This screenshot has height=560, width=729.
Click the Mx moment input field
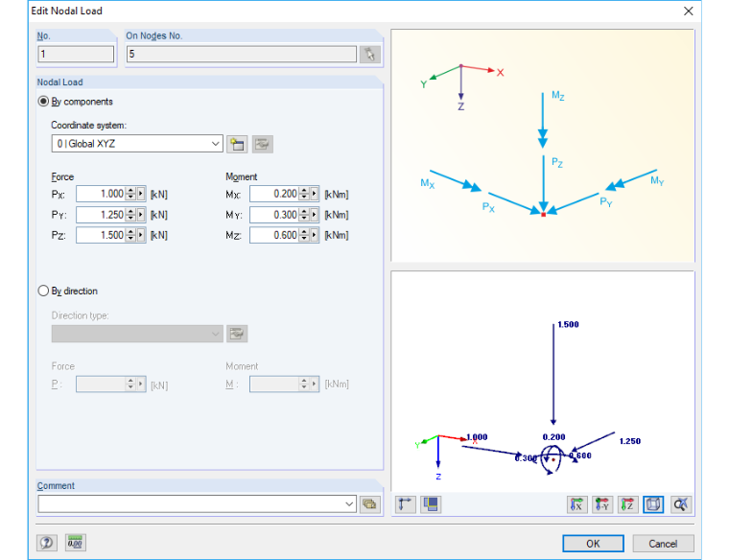coord(274,194)
